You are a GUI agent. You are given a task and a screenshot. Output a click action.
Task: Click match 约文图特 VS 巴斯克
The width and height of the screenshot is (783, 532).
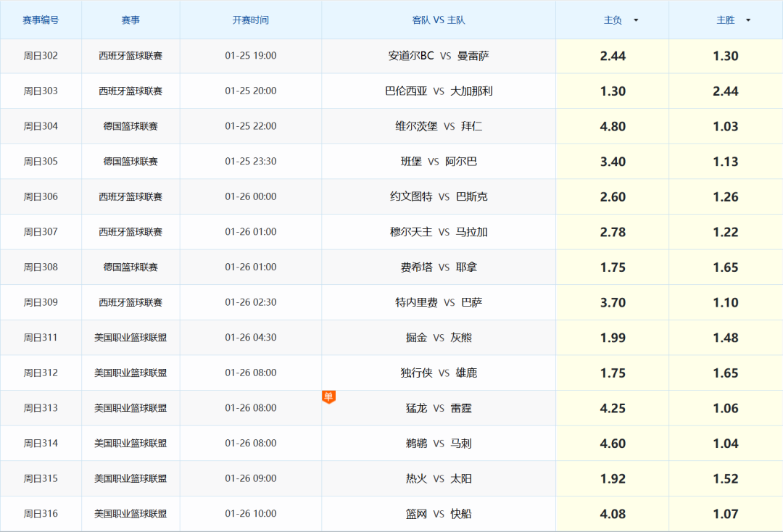[x=439, y=196]
